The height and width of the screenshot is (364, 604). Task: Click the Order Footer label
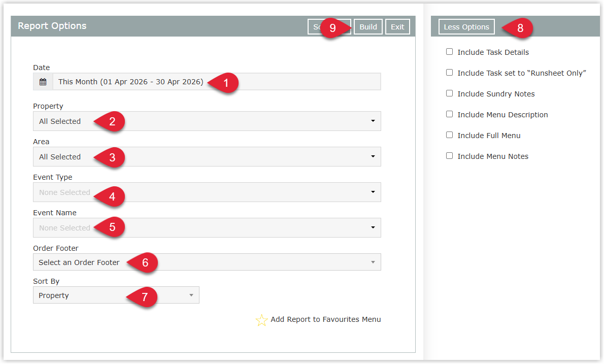tap(55, 248)
